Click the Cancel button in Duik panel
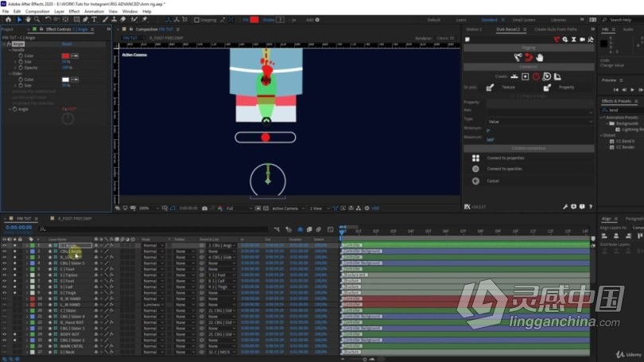The width and height of the screenshot is (644, 362). (492, 181)
